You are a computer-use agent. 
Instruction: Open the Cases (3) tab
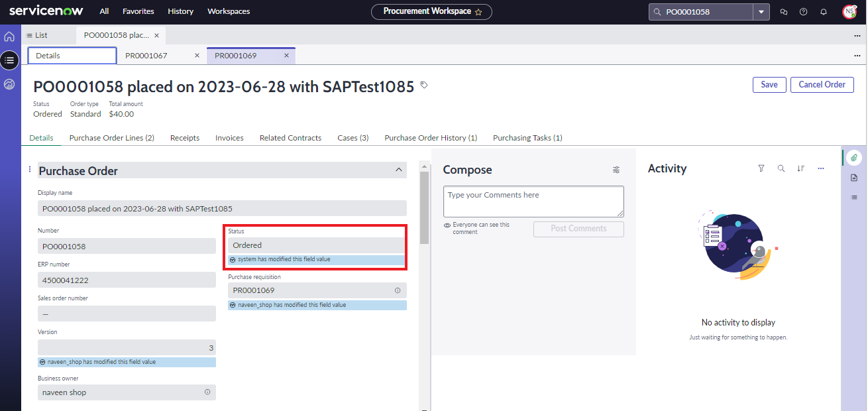pos(353,138)
